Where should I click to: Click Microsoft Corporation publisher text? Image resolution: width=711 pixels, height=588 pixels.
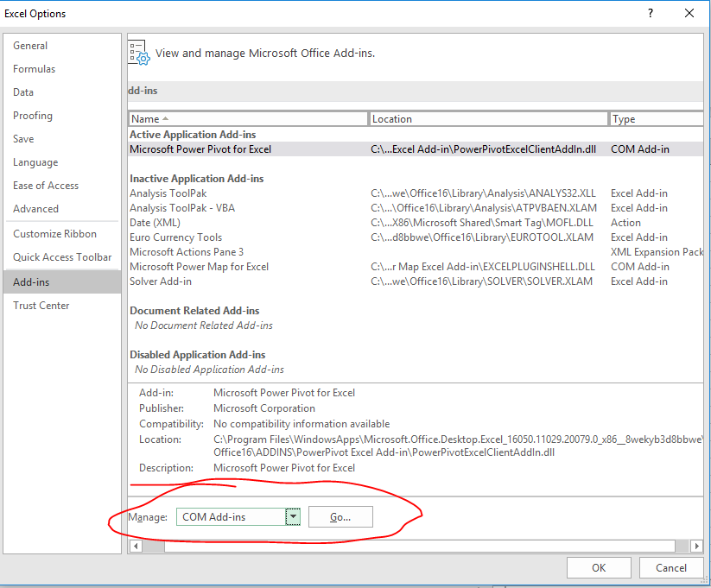coord(263,408)
